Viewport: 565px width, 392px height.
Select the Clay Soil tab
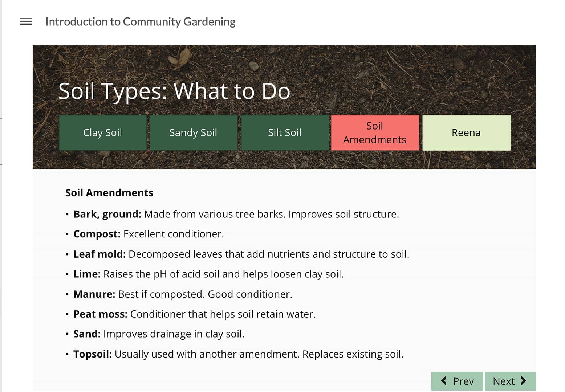(x=103, y=132)
